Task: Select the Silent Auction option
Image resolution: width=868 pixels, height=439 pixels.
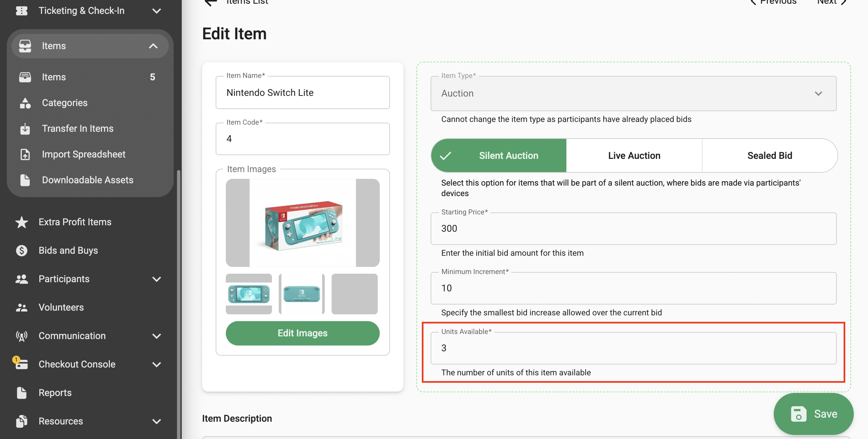Action: point(499,155)
